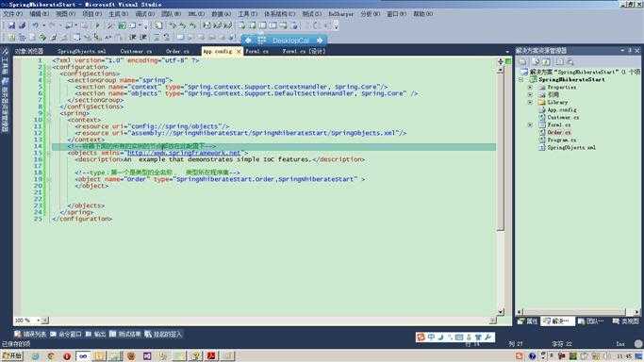Select Customer.cs in Solution Explorer

click(558, 117)
